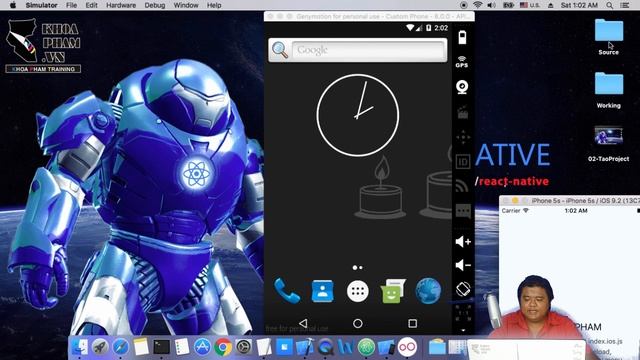Open the Genymotion SMS message icon
This screenshot has width=640, height=360.
coord(463,211)
